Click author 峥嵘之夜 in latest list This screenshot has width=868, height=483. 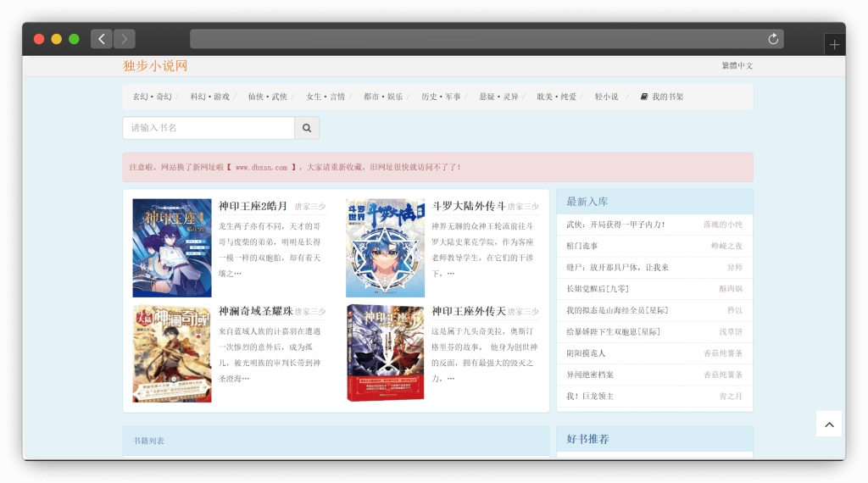click(x=726, y=246)
